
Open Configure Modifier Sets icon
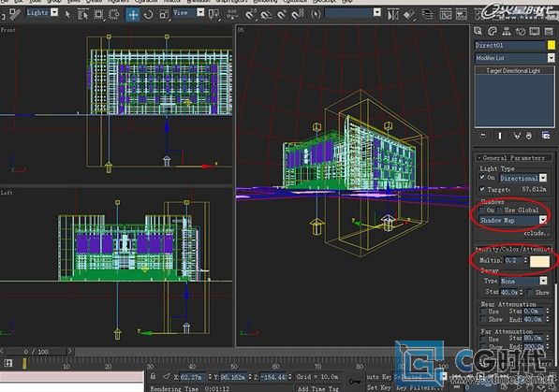(x=546, y=136)
